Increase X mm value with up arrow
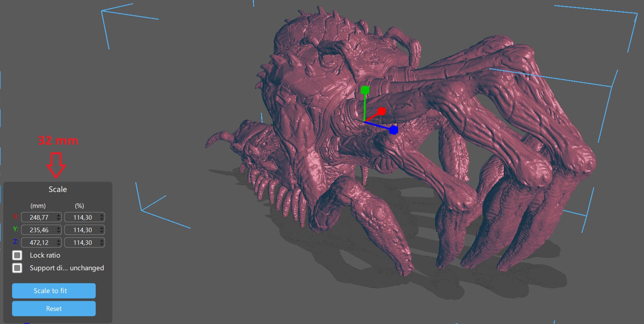This screenshot has width=644, height=324. coord(58,215)
